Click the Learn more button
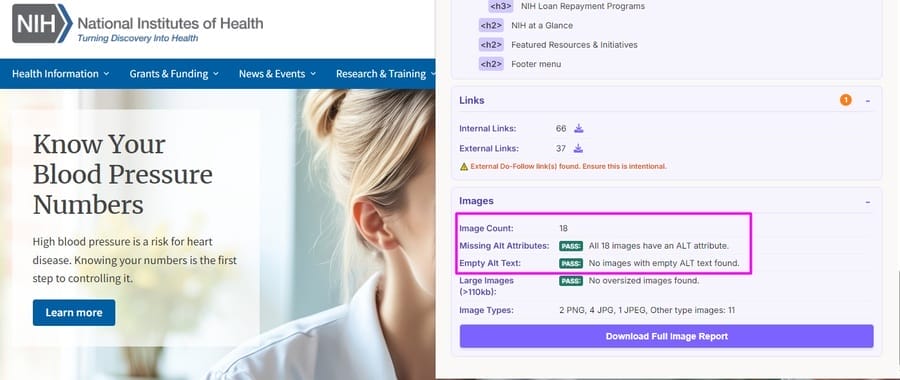The height and width of the screenshot is (380, 900). tap(74, 312)
